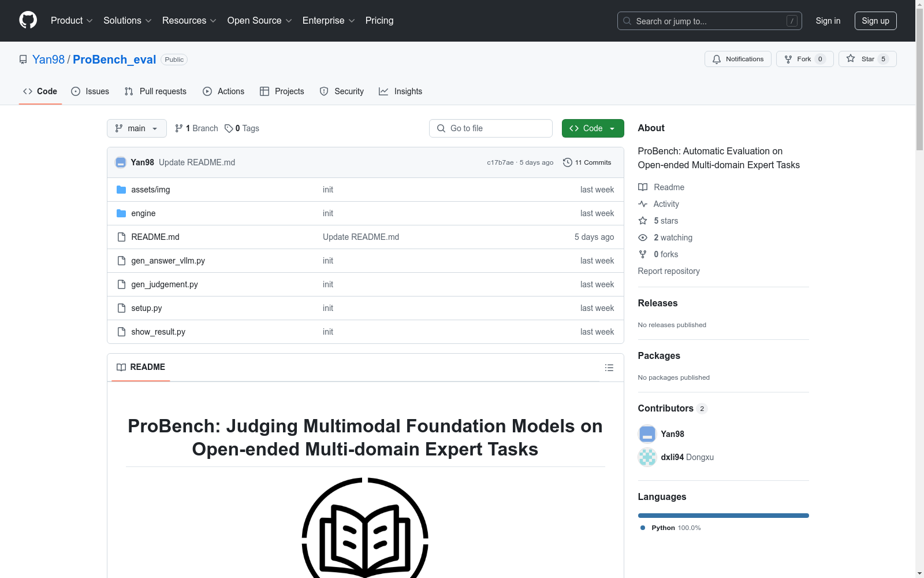This screenshot has height=578, width=924.
Task: Click the Fork button
Action: (x=805, y=59)
